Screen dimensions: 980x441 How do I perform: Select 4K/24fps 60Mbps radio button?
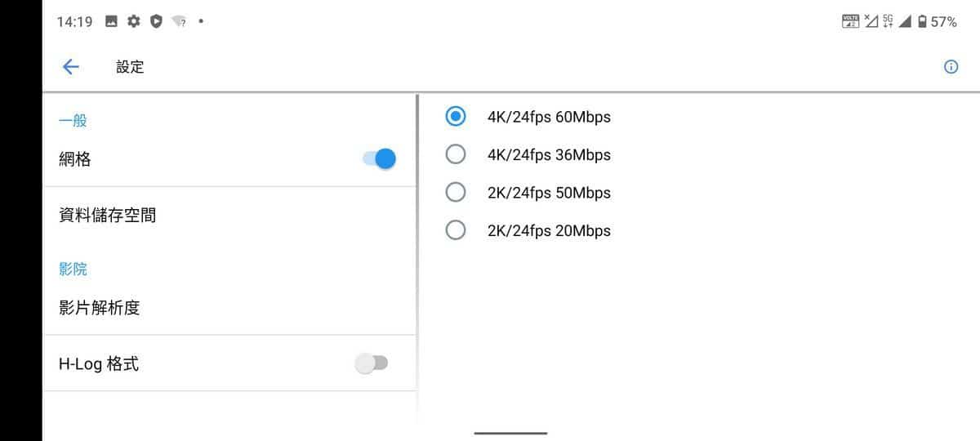coord(456,117)
